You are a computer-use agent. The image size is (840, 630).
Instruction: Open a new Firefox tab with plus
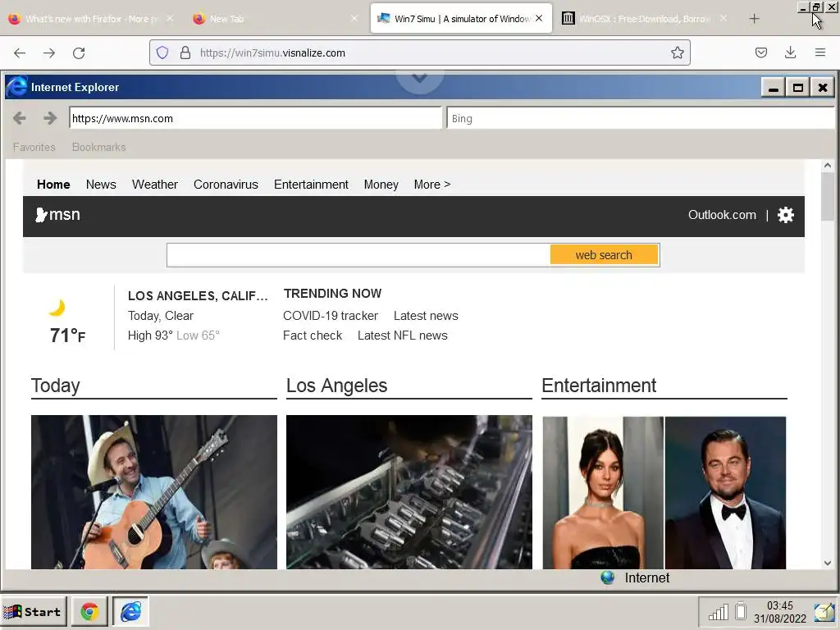[755, 19]
